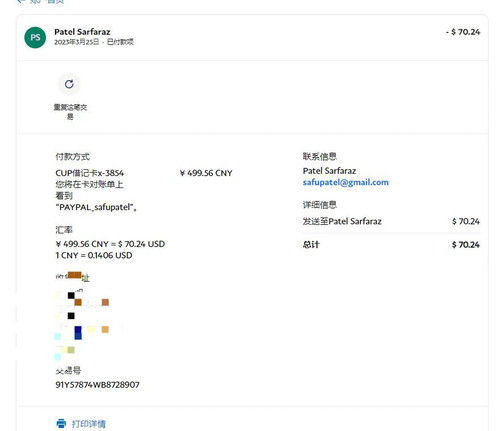Click the 2023年3月25日 date text
Viewport: 500px width, 431px height.
[x=77, y=42]
